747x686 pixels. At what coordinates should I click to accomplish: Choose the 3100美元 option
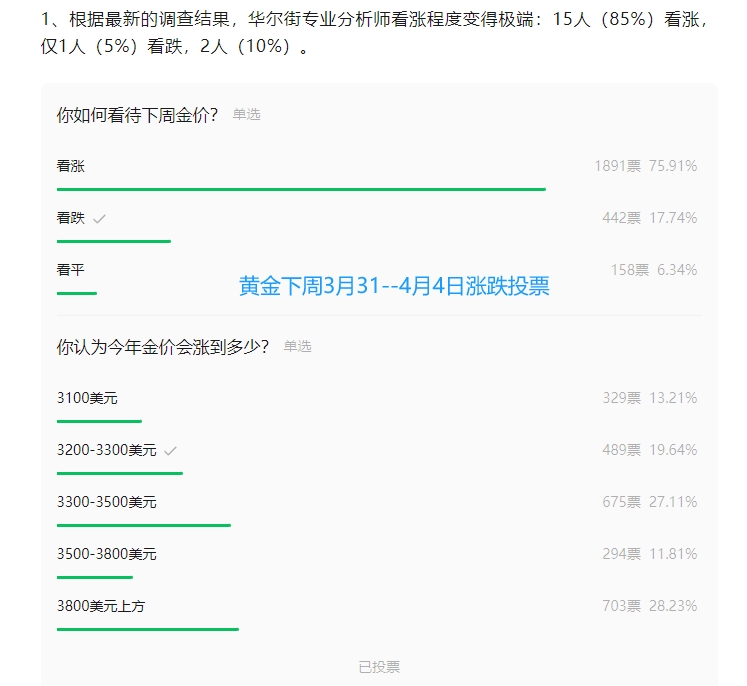click(x=87, y=398)
